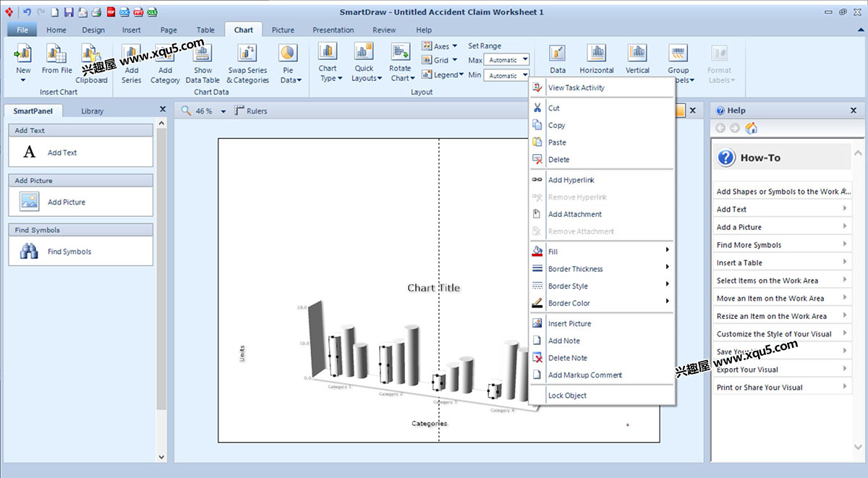Open 'Insert a Table' How-To topic
The image size is (868, 478).
tap(781, 263)
